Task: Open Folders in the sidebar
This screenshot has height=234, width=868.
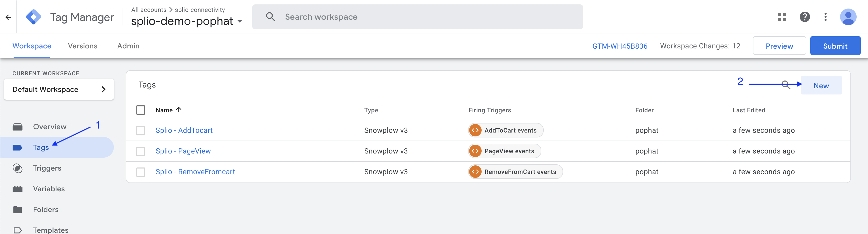Action: tap(46, 209)
